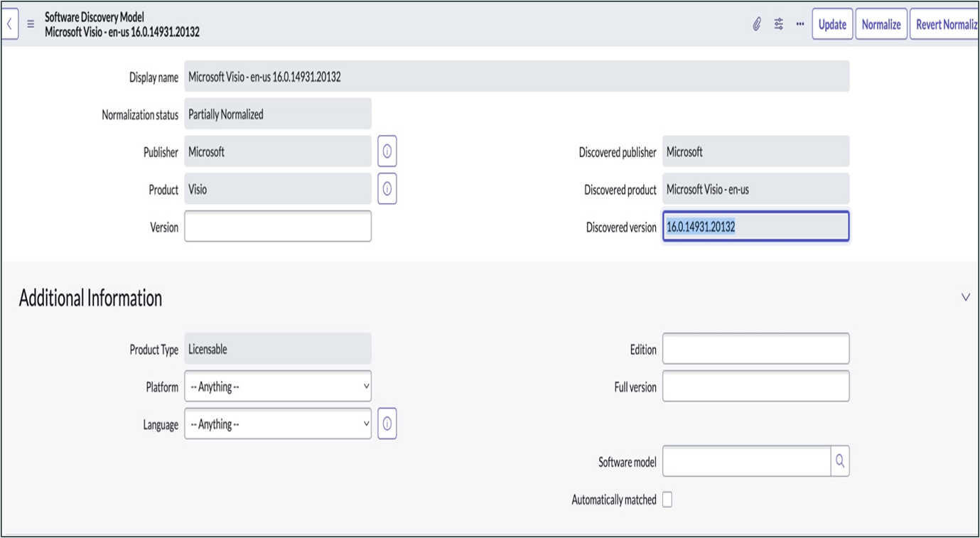Open the Software model search magnifier
The width and height of the screenshot is (980, 538).
[x=840, y=461]
